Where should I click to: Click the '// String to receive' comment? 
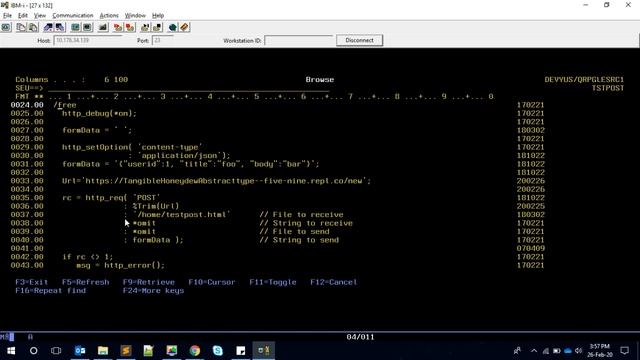coord(306,223)
